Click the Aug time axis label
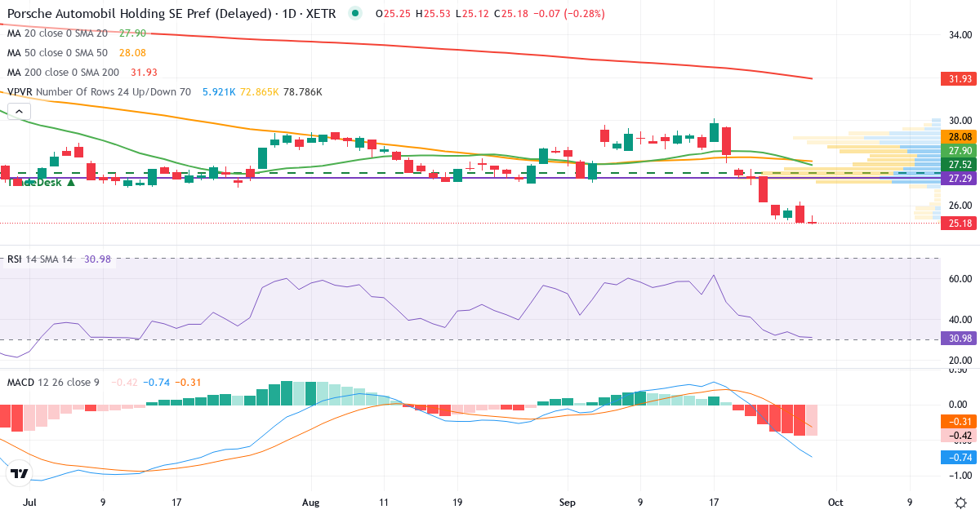 coord(312,503)
